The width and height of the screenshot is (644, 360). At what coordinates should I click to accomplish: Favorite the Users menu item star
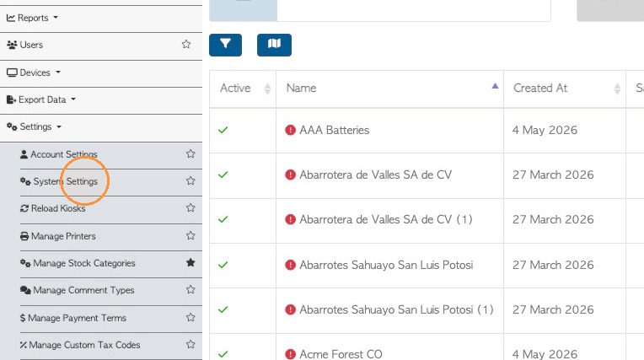[x=186, y=44]
